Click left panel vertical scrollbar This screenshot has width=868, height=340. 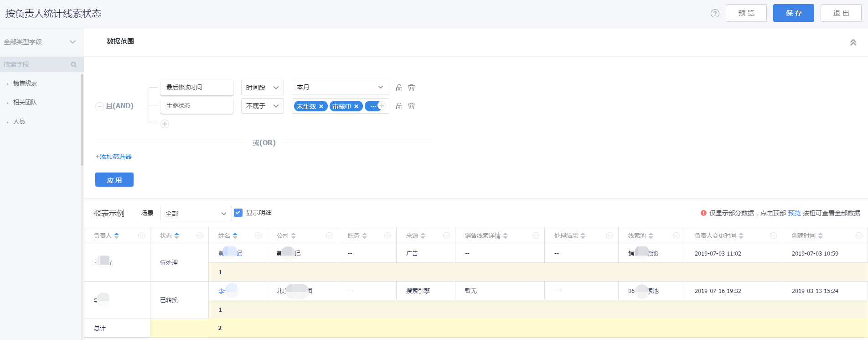(x=82, y=120)
